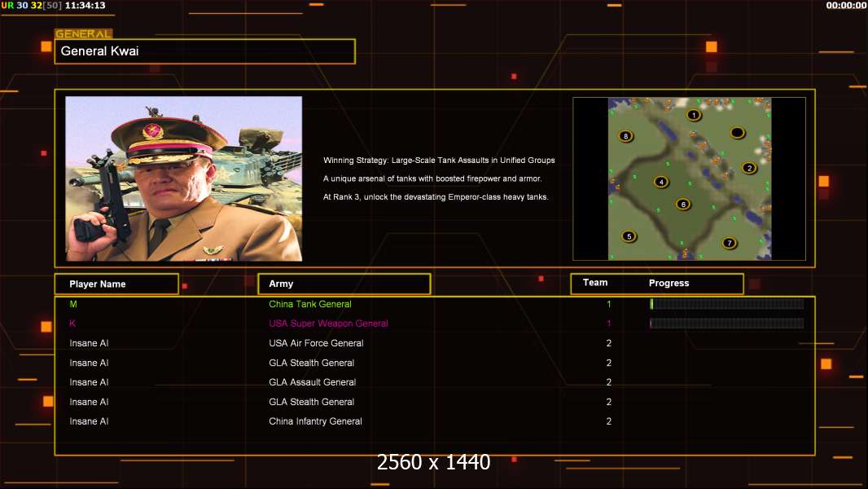Click the 11:34:13 clock at top left
Screen dimensions: 868x489
coord(85,5)
